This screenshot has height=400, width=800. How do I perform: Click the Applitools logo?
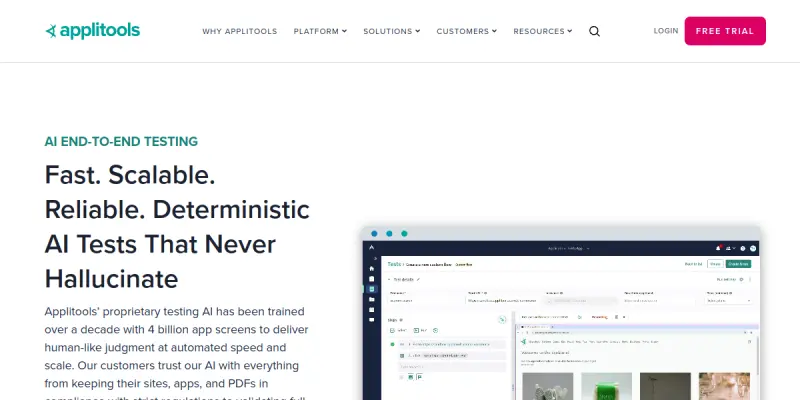click(92, 31)
